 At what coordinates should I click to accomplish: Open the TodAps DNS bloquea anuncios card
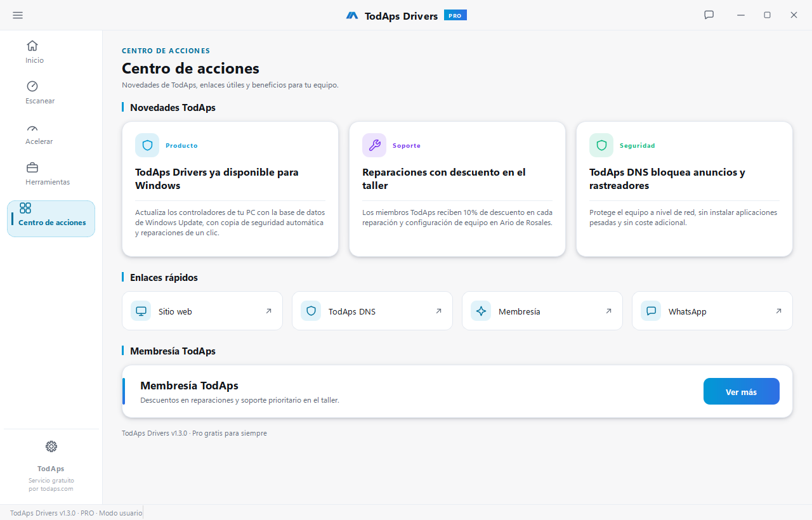[684, 189]
